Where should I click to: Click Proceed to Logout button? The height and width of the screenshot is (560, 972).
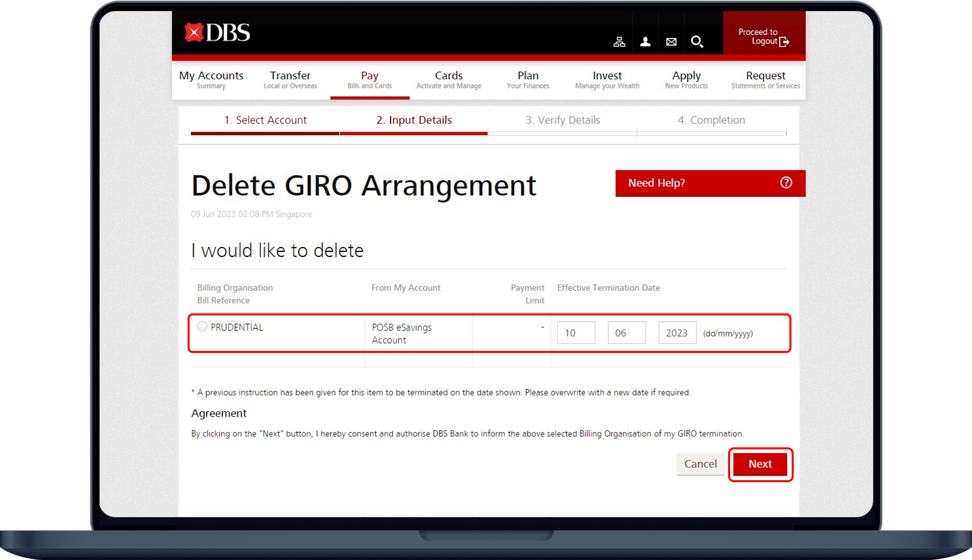click(764, 33)
